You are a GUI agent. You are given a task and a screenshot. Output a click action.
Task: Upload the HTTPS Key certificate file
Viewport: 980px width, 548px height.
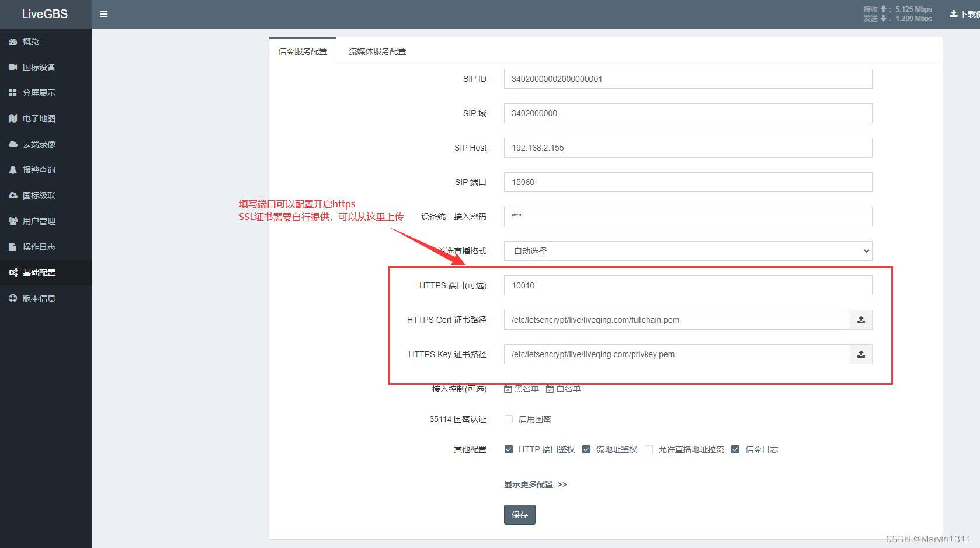(x=861, y=354)
